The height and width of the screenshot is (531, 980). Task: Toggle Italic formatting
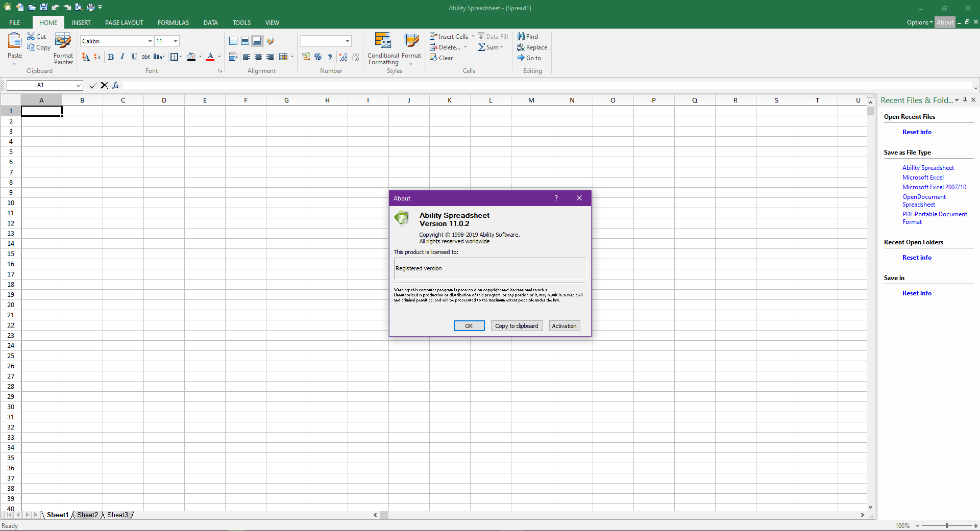pos(122,57)
